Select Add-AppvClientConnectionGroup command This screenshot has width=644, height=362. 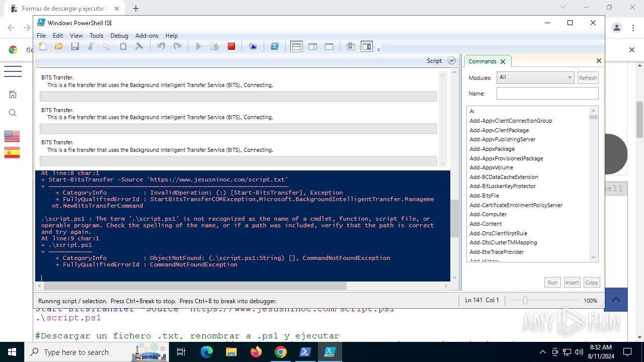pos(511,121)
